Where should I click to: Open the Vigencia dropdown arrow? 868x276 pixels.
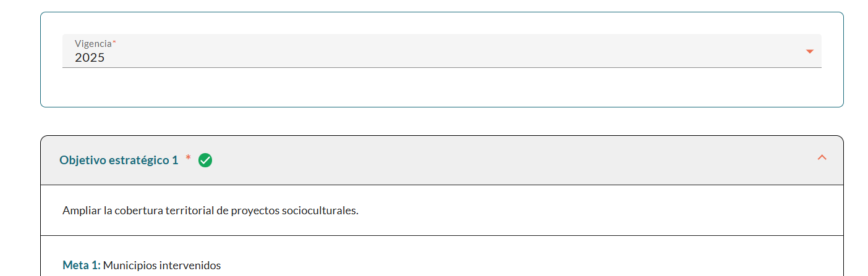click(809, 51)
